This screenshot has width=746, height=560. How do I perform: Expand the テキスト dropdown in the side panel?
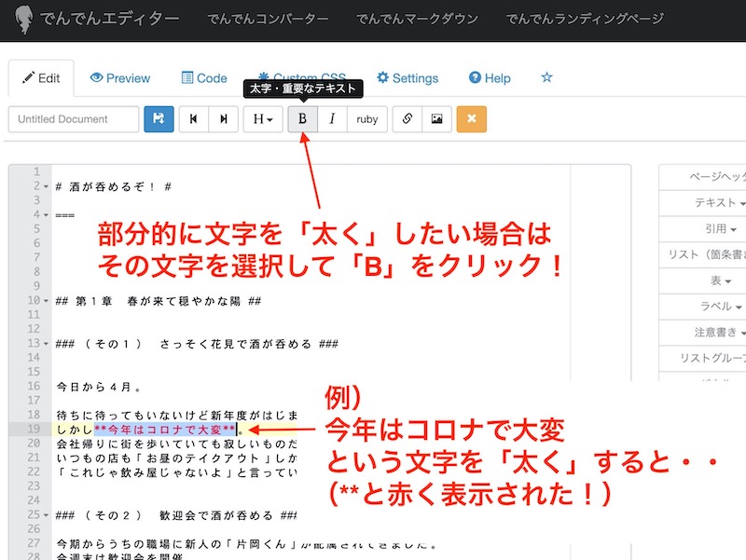coord(720,202)
